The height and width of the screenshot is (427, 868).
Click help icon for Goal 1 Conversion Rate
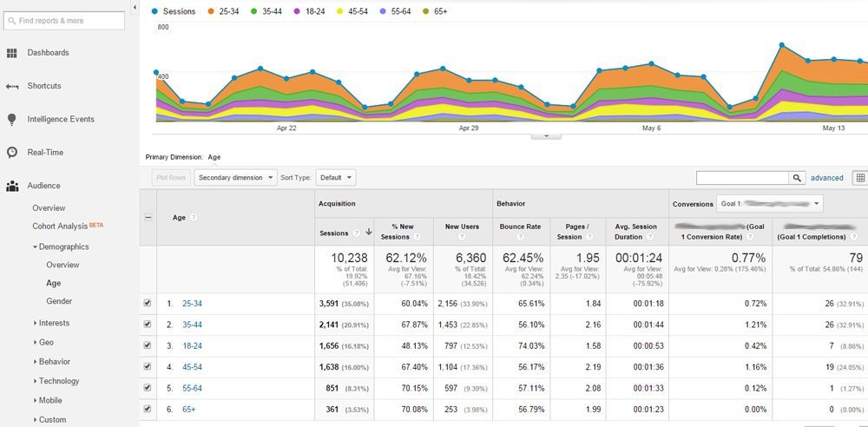[x=749, y=237]
